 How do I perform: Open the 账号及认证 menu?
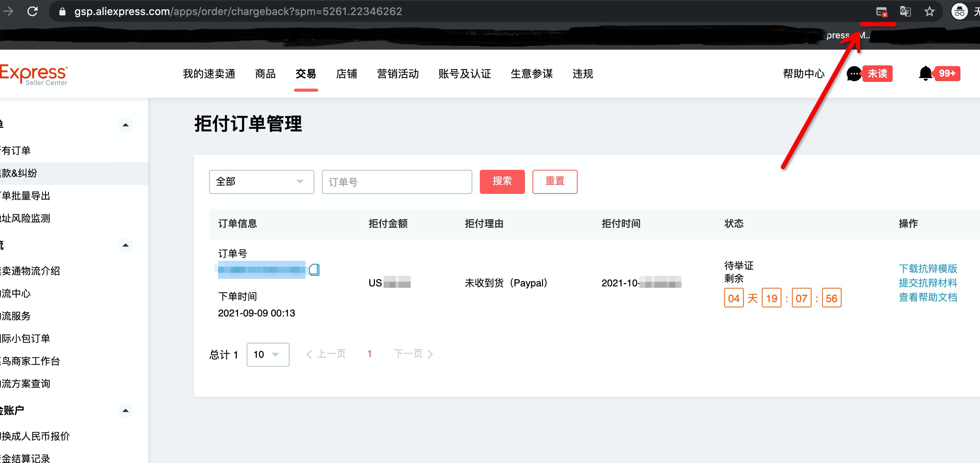point(464,74)
